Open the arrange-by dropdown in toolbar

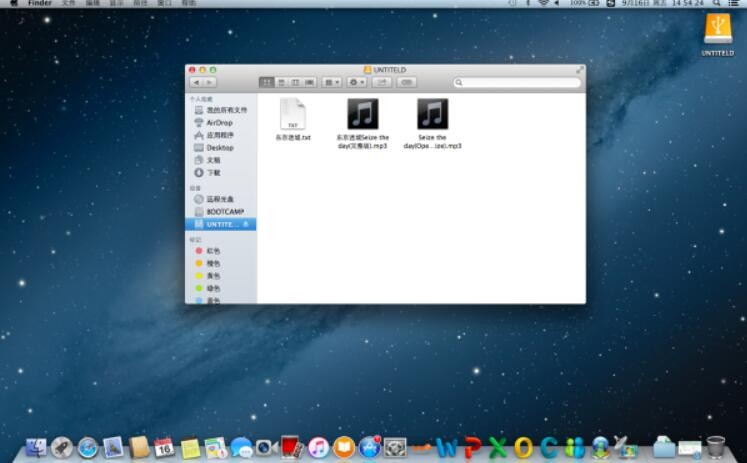pos(331,82)
